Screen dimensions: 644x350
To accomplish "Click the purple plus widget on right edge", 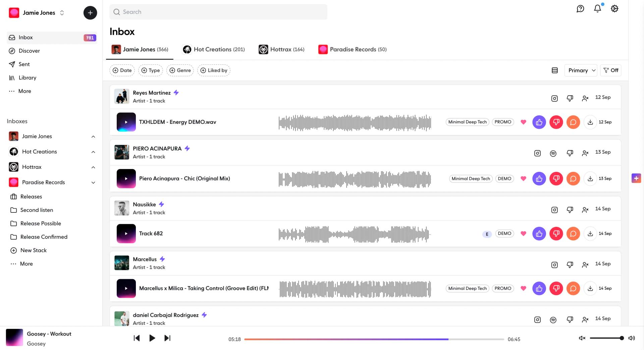I will (x=636, y=178).
